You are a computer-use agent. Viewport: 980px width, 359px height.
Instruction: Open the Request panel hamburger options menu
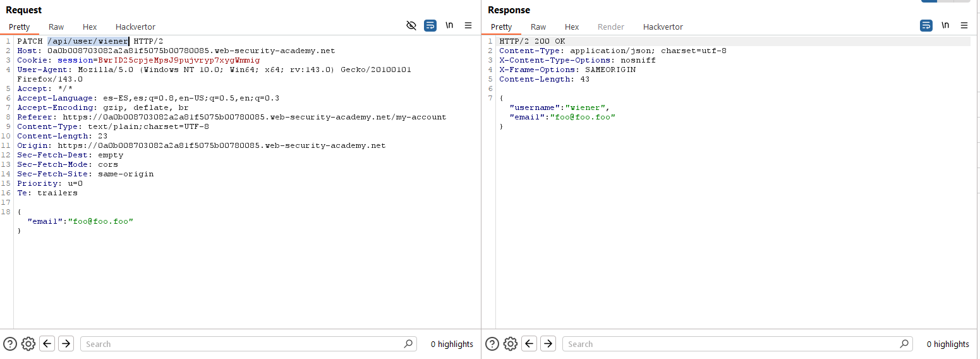pos(468,25)
